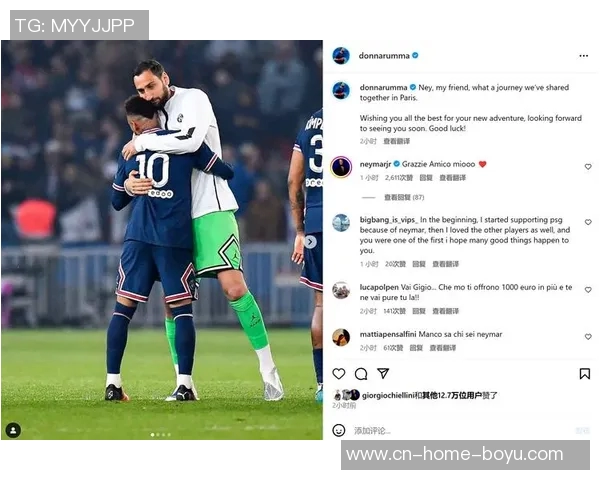This screenshot has width=600, height=480.
Task: Show tagged people icon on photo
Action: [13, 430]
